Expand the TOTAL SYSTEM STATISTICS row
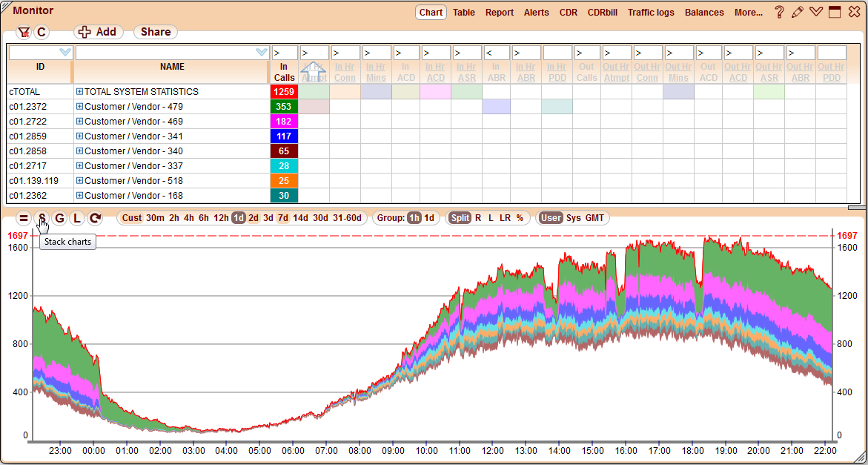Viewport: 868px width, 465px height. coord(79,91)
